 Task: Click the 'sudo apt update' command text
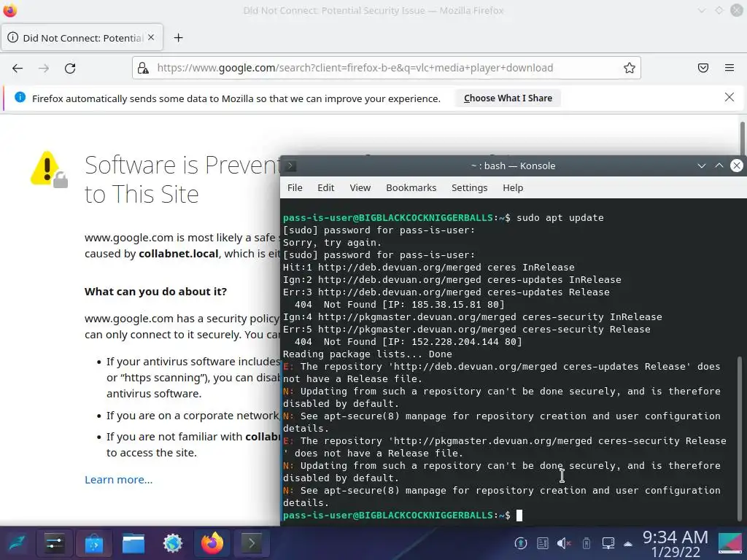coord(560,217)
